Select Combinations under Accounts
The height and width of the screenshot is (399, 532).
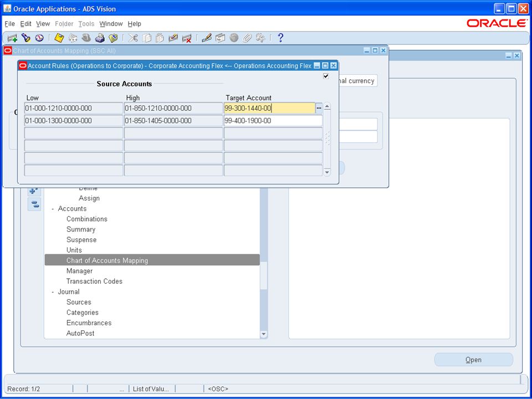pyautogui.click(x=87, y=219)
